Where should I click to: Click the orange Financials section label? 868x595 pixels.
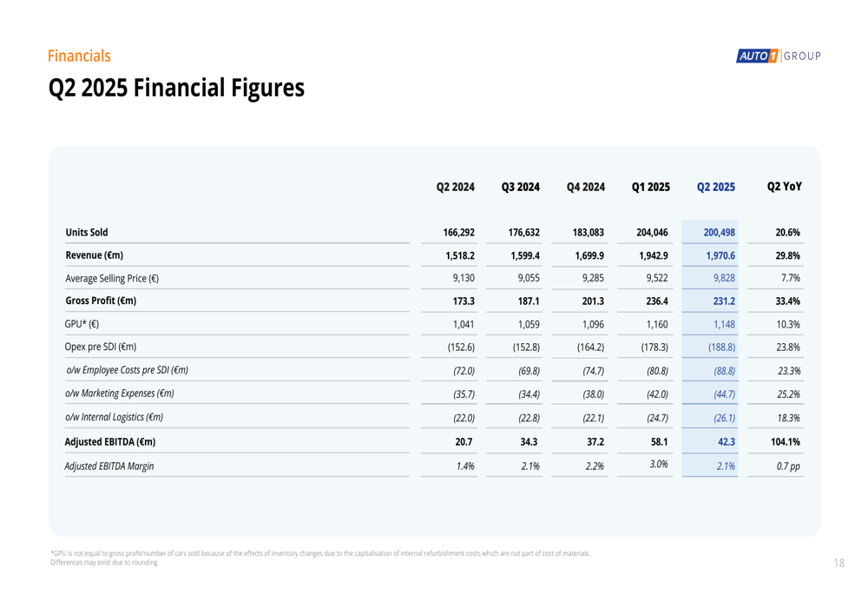tap(79, 56)
